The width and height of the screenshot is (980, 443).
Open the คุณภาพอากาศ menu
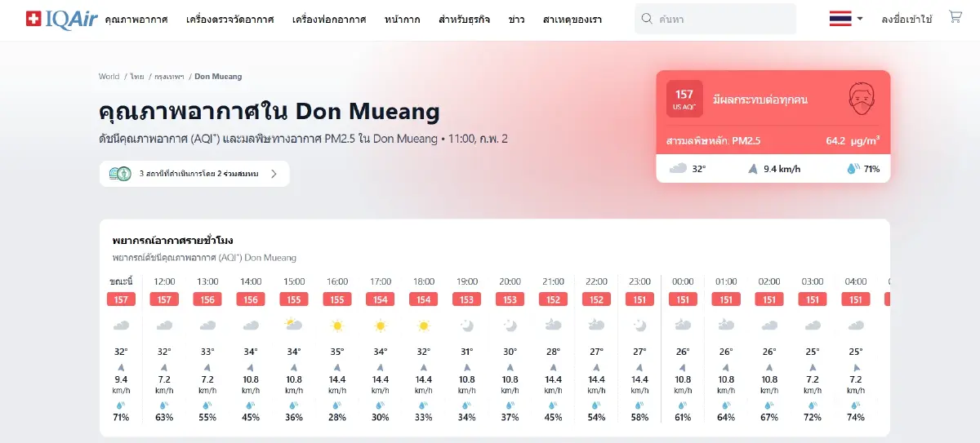(x=136, y=19)
